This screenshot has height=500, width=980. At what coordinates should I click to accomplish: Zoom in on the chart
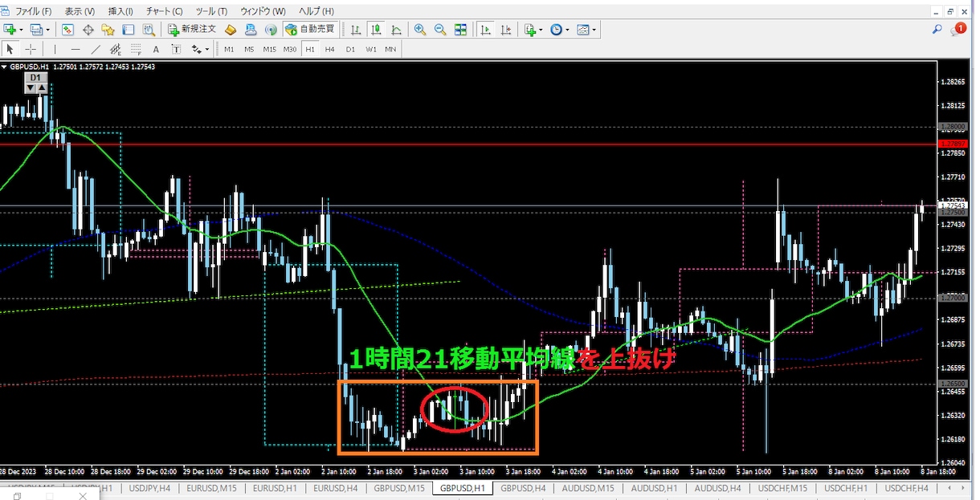[x=420, y=30]
